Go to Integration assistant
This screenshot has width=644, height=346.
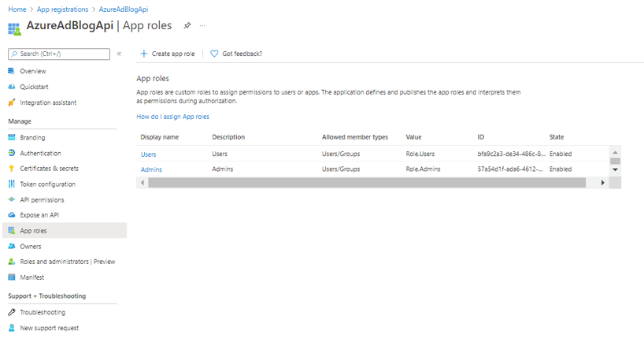click(48, 102)
